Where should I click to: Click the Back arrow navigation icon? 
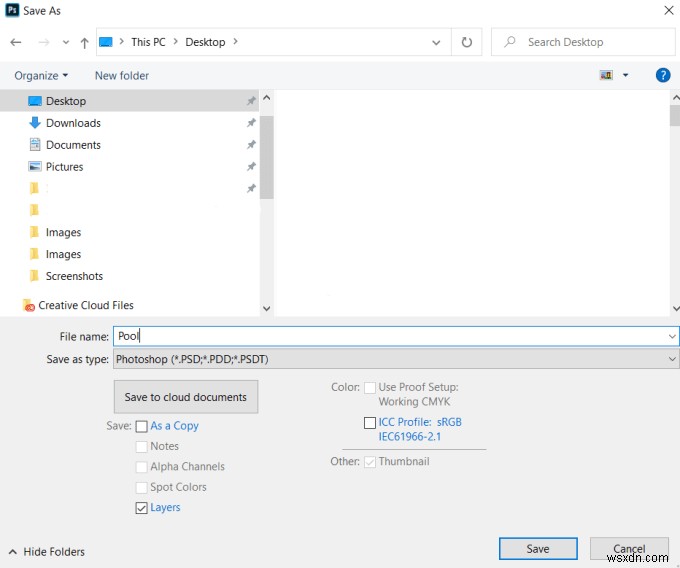coord(16,42)
